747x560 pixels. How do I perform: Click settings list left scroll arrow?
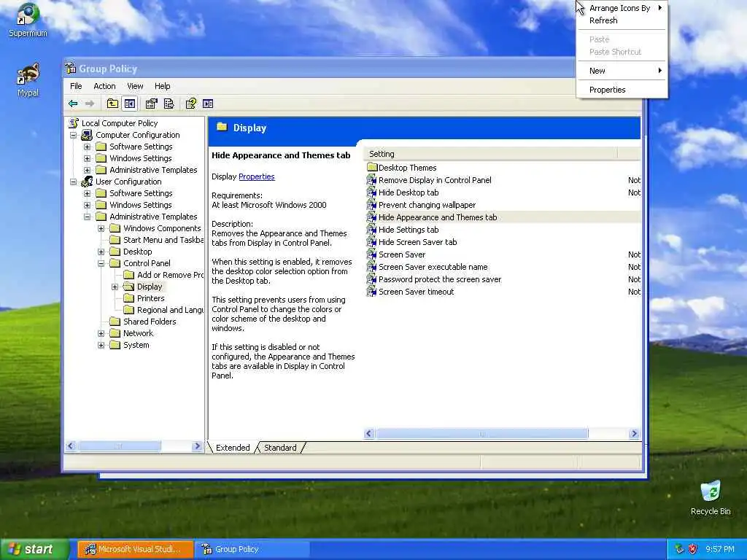pos(368,433)
